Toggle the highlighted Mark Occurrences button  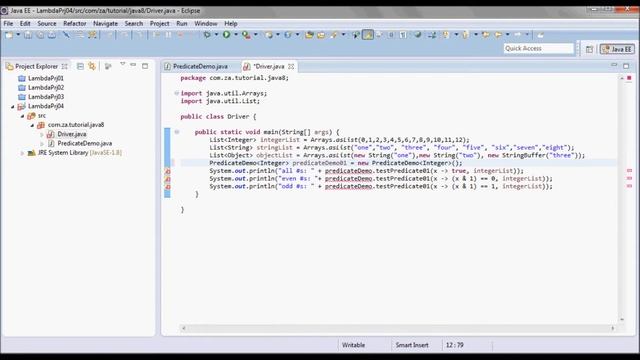coord(368,35)
